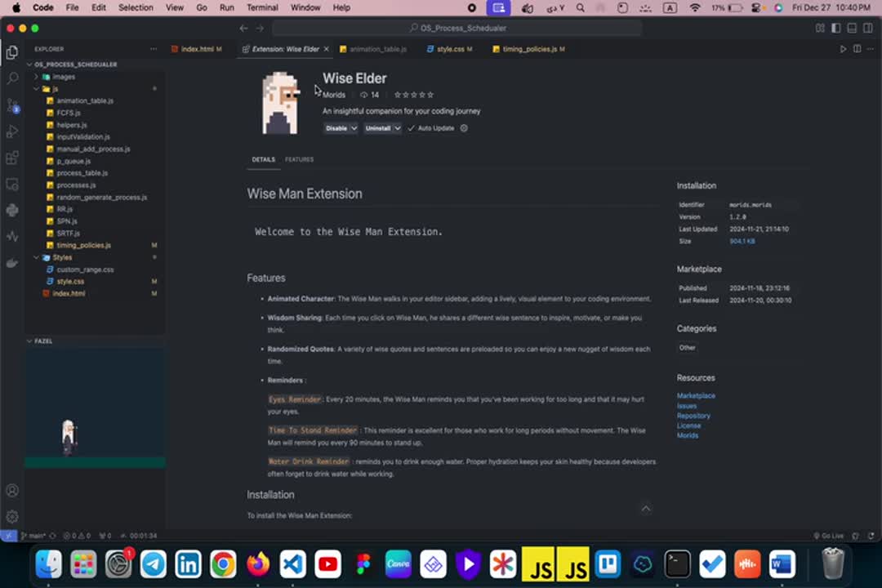Screen dimensions: 882x588
Task: Click the extension settings gear next to Auto Update
Action: point(464,128)
